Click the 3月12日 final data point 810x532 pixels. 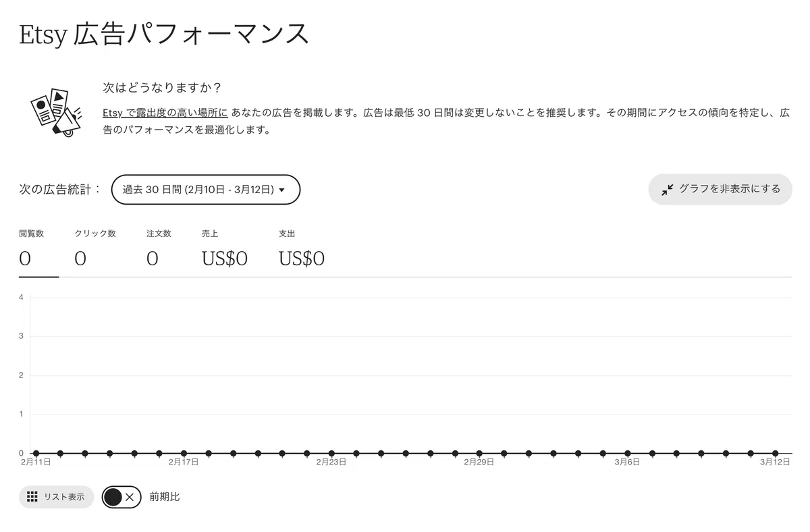(x=776, y=454)
